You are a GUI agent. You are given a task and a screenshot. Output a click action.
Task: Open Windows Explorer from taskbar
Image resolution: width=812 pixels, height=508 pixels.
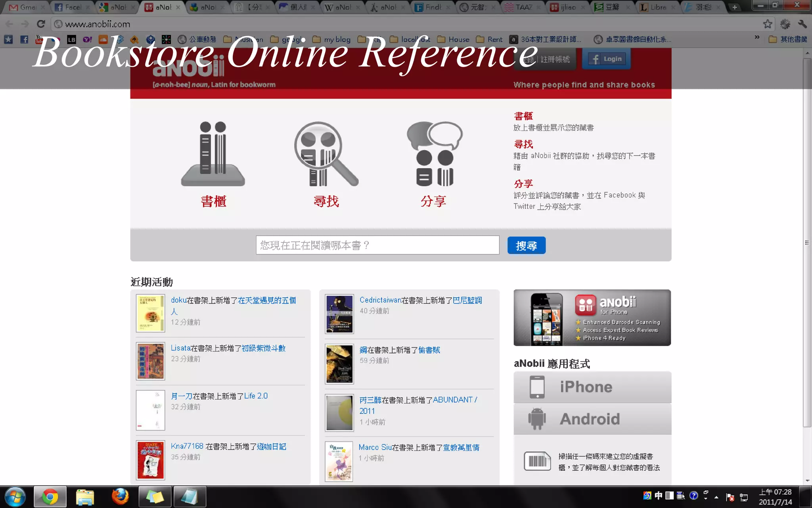[85, 497]
